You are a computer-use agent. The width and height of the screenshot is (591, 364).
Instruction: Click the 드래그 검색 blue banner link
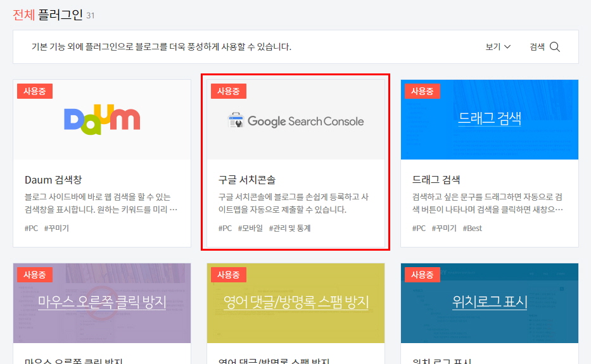pos(490,120)
